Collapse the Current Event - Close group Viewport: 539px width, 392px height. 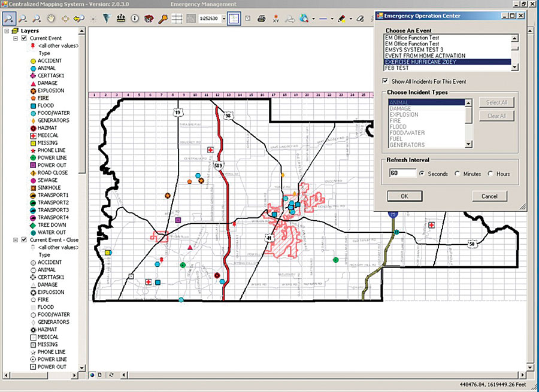coord(16,240)
